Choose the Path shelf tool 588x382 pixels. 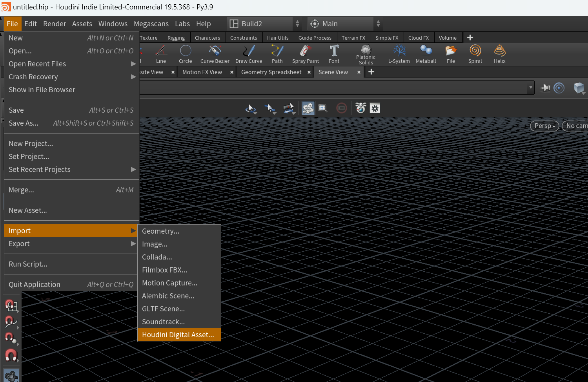277,54
